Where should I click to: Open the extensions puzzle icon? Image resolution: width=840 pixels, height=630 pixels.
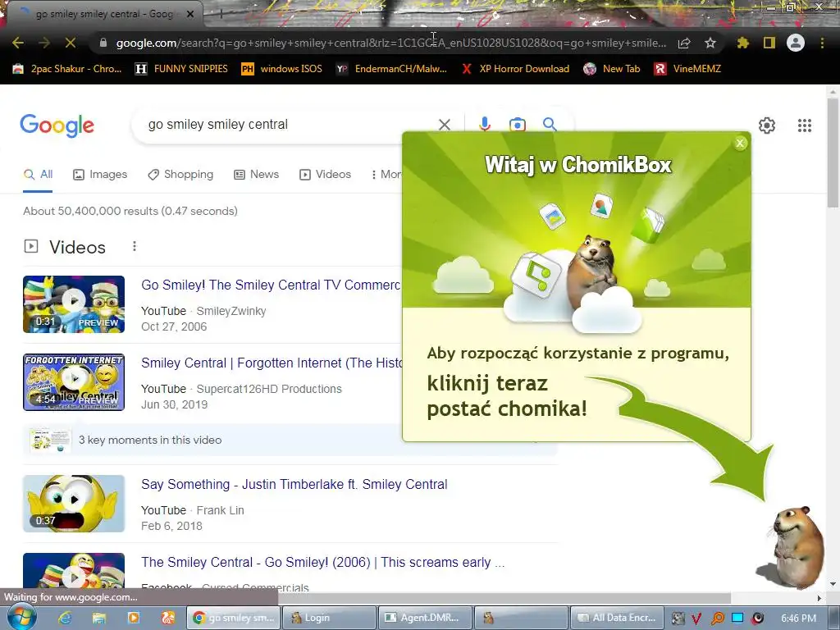coord(742,43)
